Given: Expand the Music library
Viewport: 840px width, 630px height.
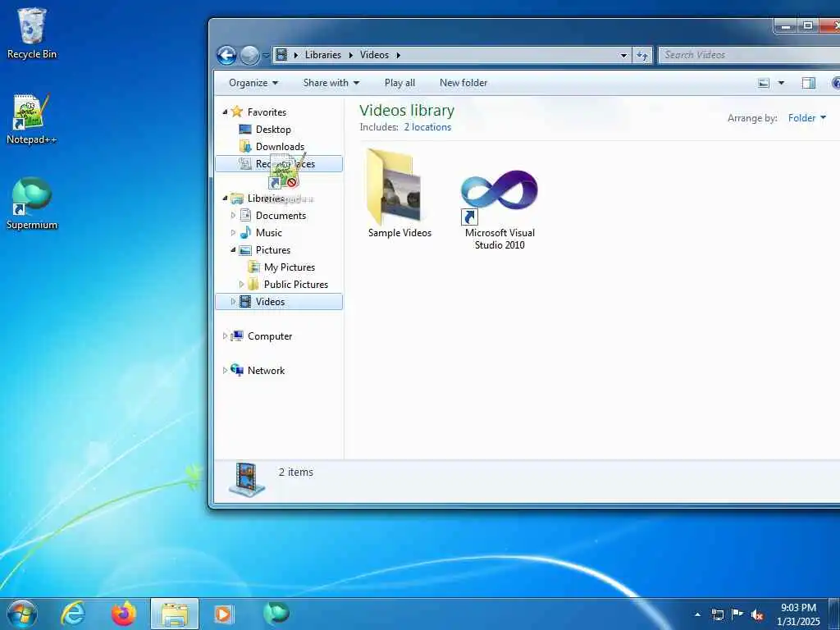Looking at the screenshot, I should point(233,232).
